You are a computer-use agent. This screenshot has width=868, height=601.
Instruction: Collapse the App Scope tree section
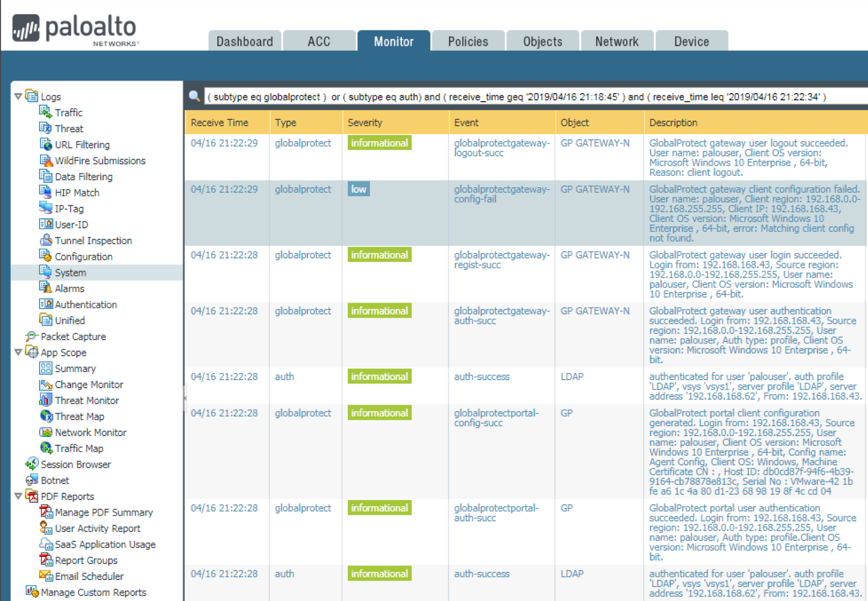coord(18,352)
